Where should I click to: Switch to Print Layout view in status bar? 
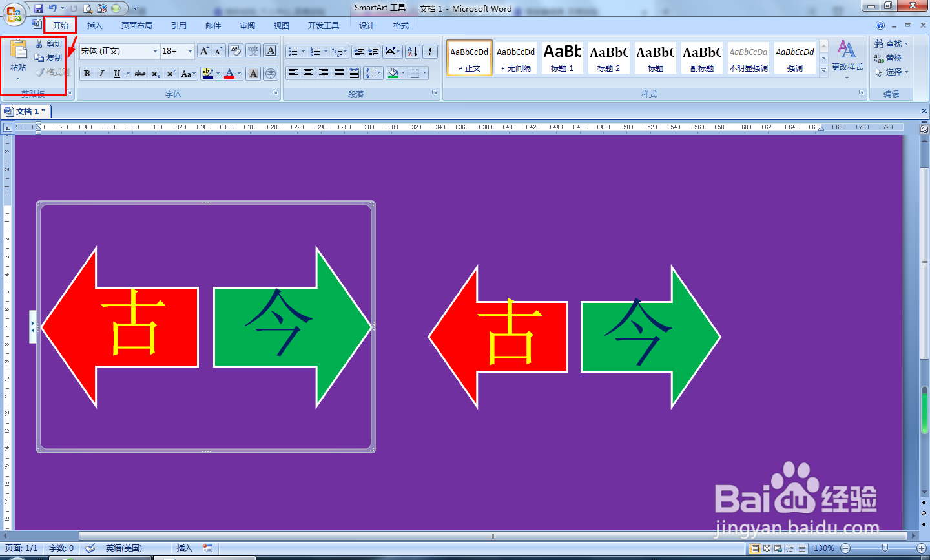pos(754,548)
